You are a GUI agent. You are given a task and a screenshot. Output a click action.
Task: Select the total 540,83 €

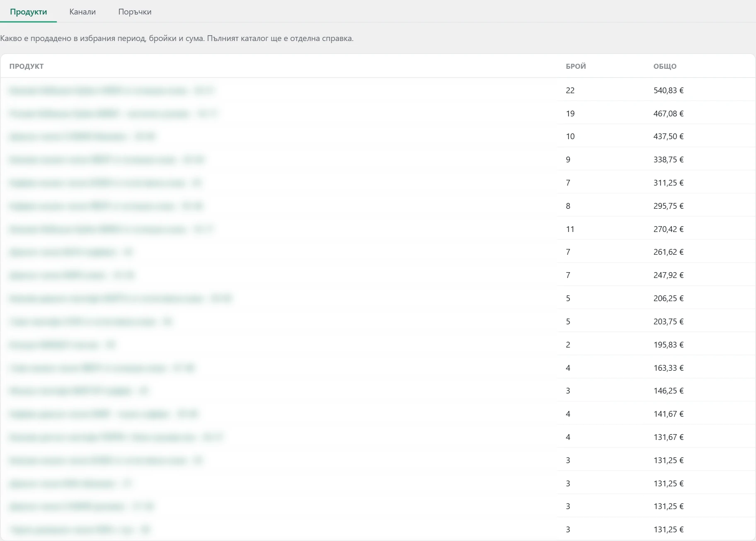point(669,90)
